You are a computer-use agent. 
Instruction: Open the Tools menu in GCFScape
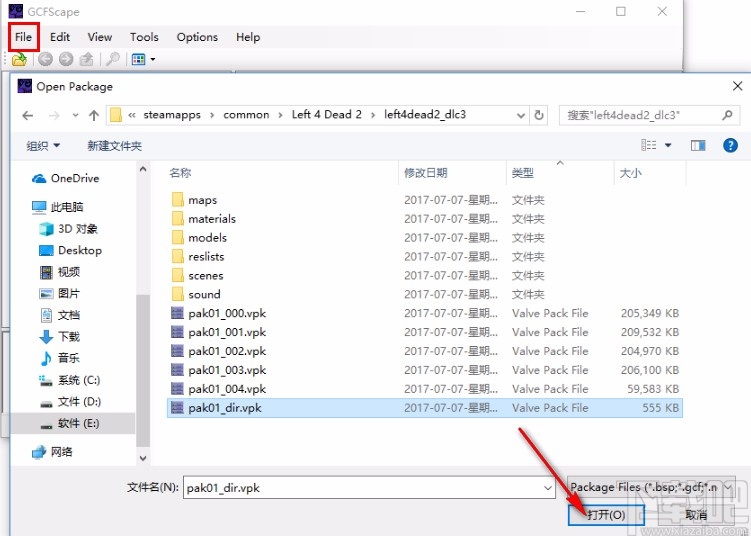tap(144, 37)
